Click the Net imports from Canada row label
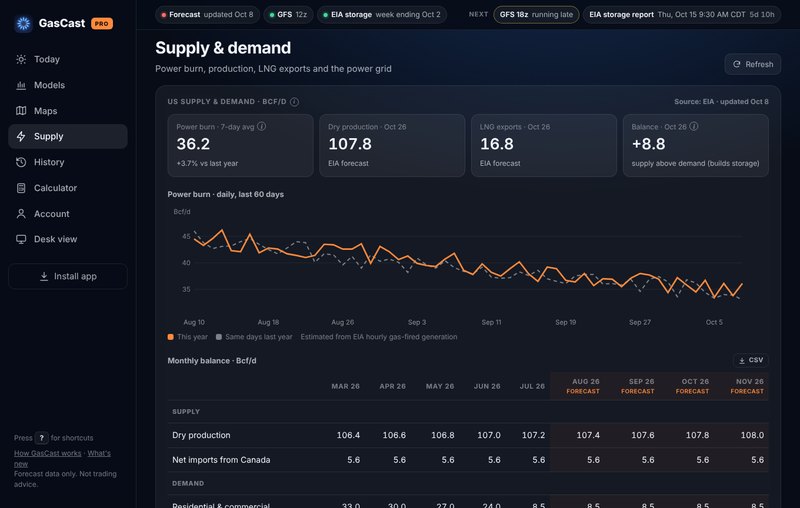The width and height of the screenshot is (800, 508). (221, 460)
